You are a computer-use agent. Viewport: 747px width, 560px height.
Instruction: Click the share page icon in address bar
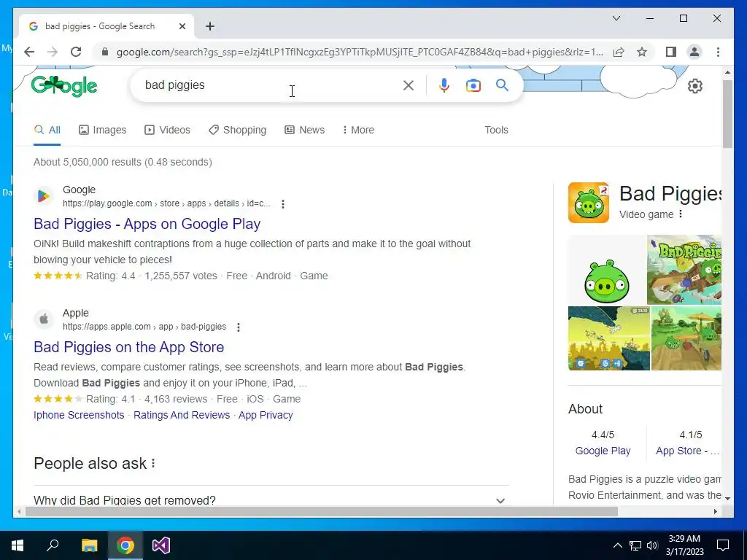point(619,52)
